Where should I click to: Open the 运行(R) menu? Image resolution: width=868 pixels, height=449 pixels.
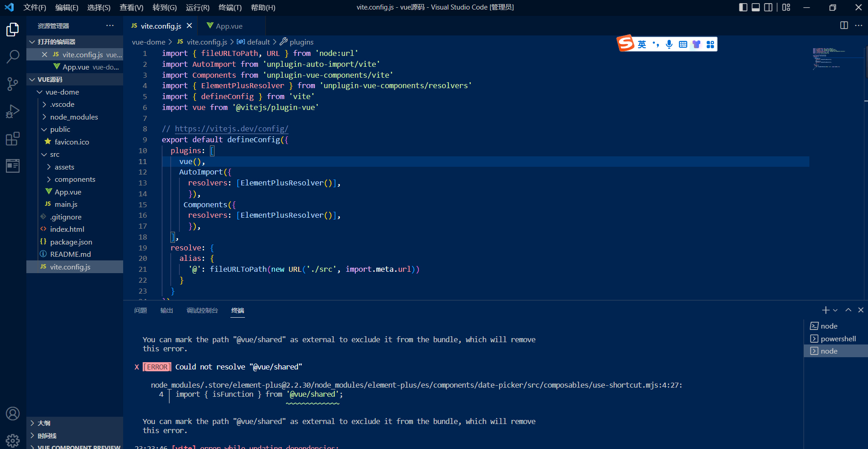[198, 7]
